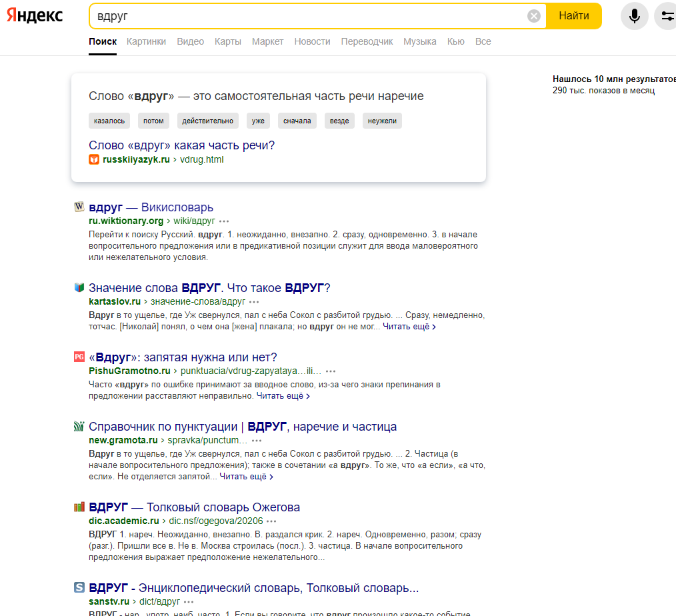
Task: Click the казалось suggestion chip
Action: [x=109, y=121]
